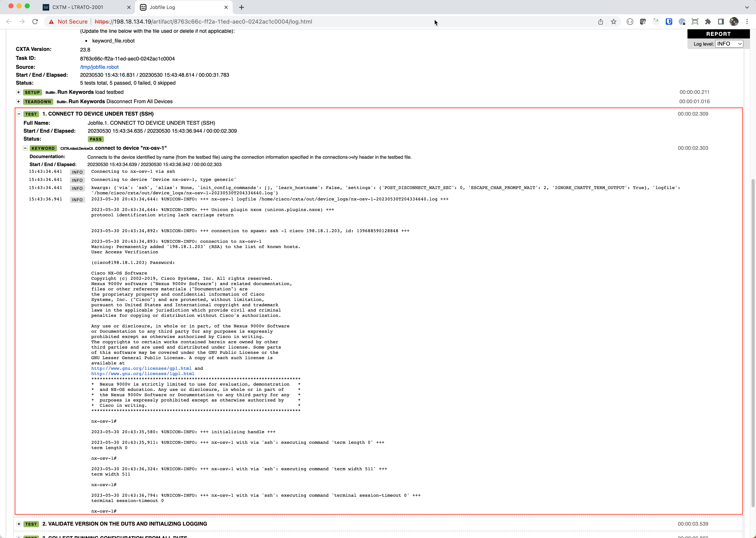756x538 pixels.
Task: Expand the SETUP Run Keywords row
Action: coord(19,92)
